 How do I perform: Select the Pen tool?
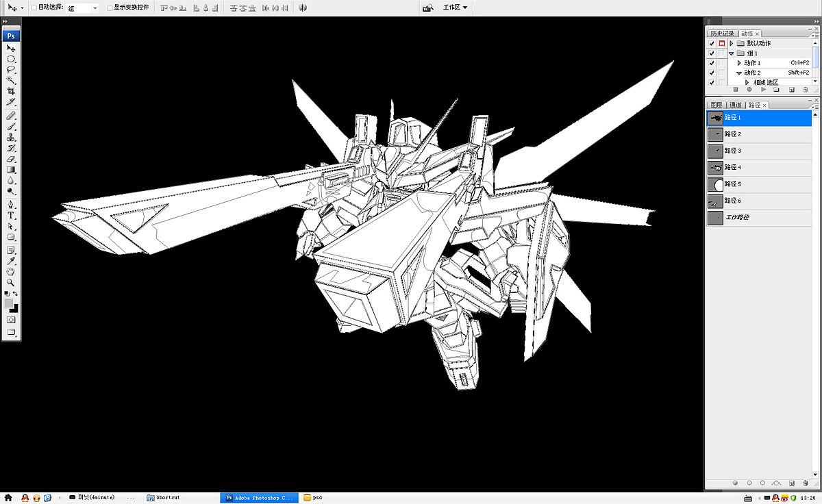11,204
